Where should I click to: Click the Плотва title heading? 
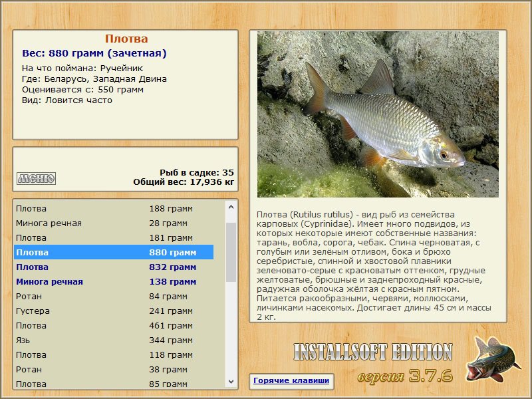point(126,39)
